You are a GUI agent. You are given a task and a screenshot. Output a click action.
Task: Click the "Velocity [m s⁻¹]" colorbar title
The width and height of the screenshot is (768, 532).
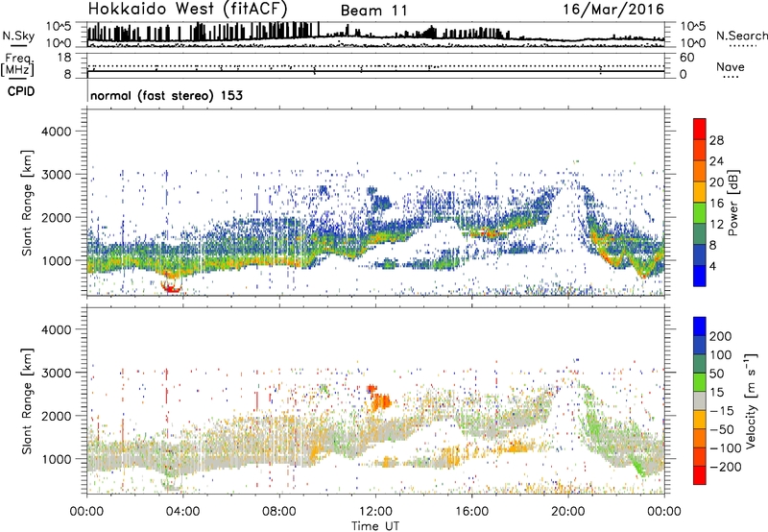pyautogui.click(x=751, y=400)
